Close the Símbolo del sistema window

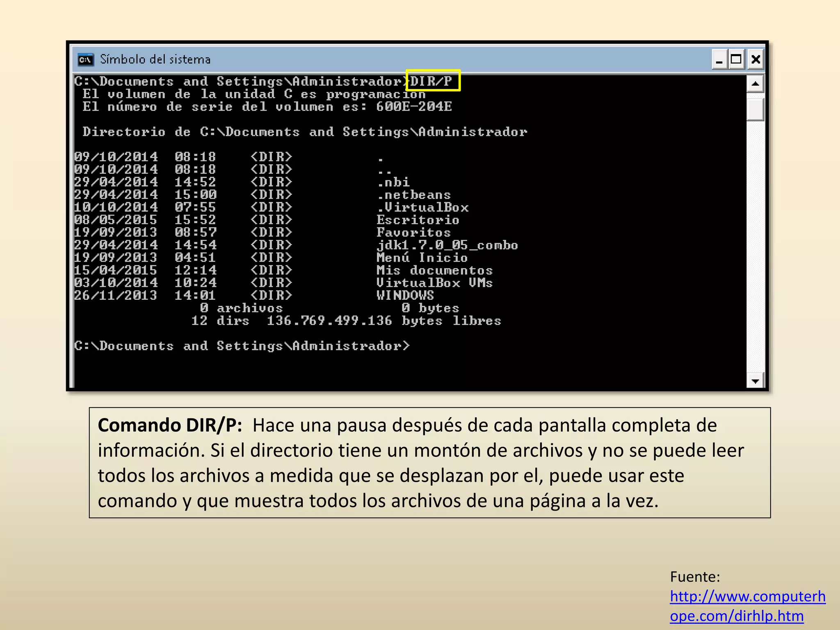point(756,60)
